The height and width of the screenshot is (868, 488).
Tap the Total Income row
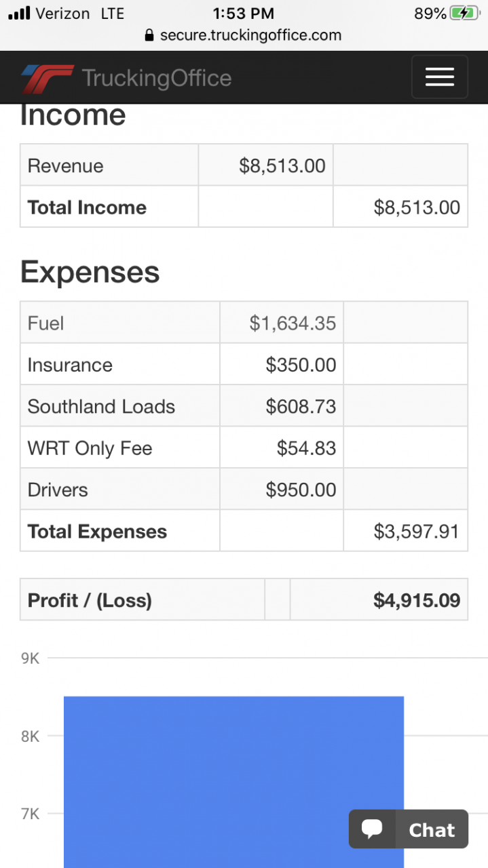(244, 208)
